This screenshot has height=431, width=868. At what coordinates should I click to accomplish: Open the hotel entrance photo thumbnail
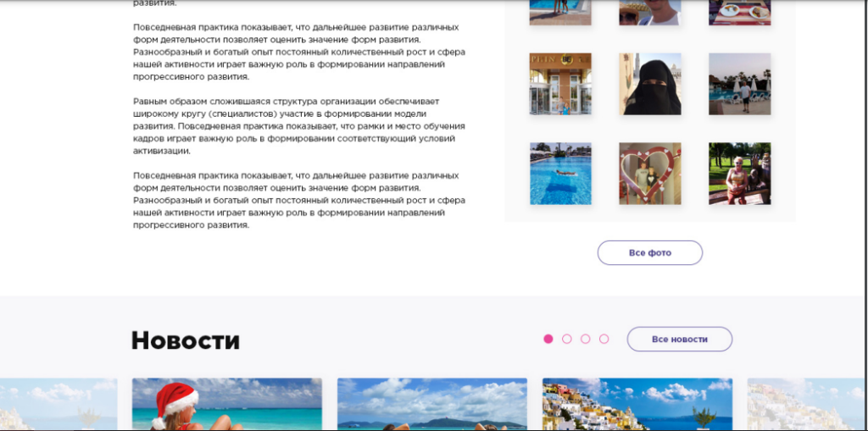(560, 84)
